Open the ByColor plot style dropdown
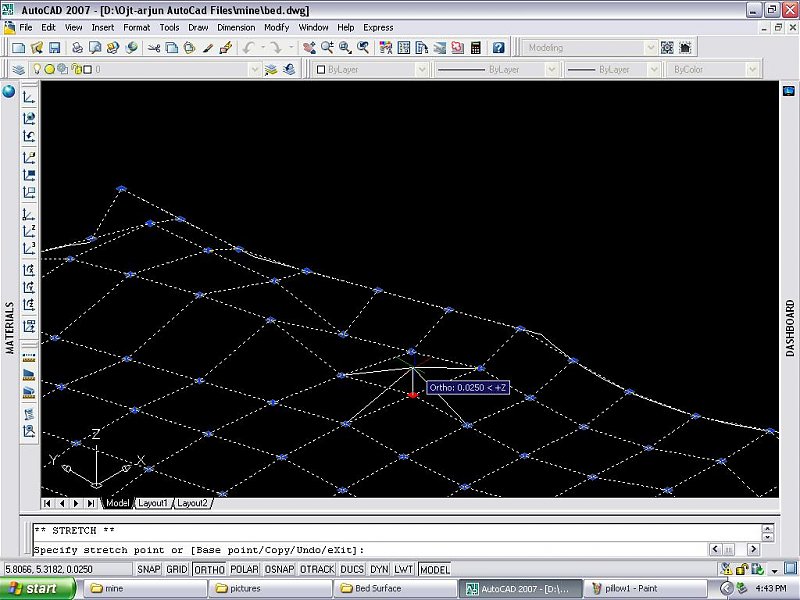Image resolution: width=800 pixels, height=600 pixels. [752, 70]
